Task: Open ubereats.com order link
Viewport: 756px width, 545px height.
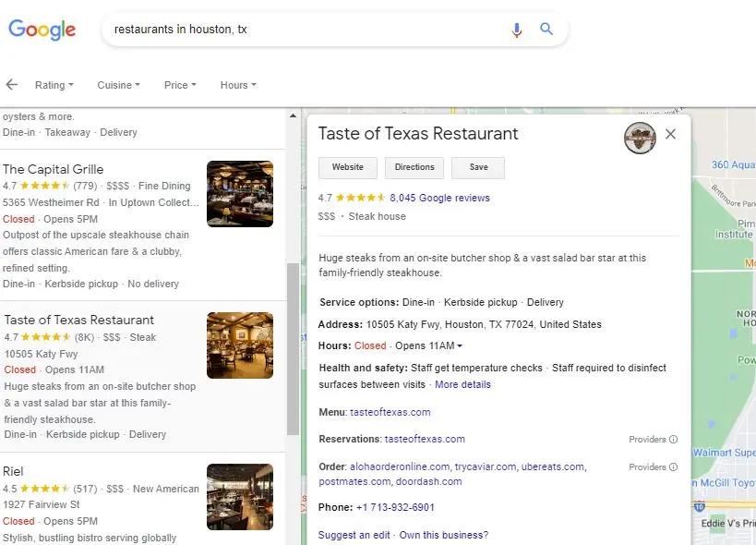Action: pyautogui.click(x=553, y=466)
